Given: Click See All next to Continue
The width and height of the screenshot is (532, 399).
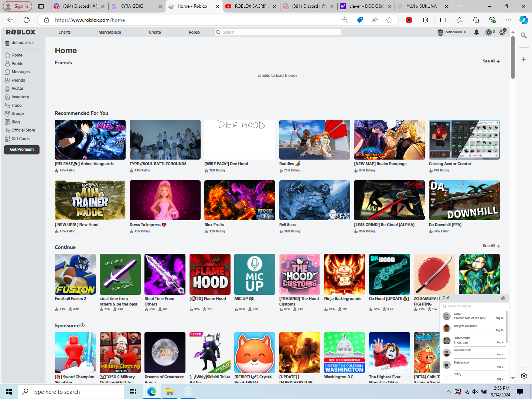Looking at the screenshot, I should [x=491, y=246].
